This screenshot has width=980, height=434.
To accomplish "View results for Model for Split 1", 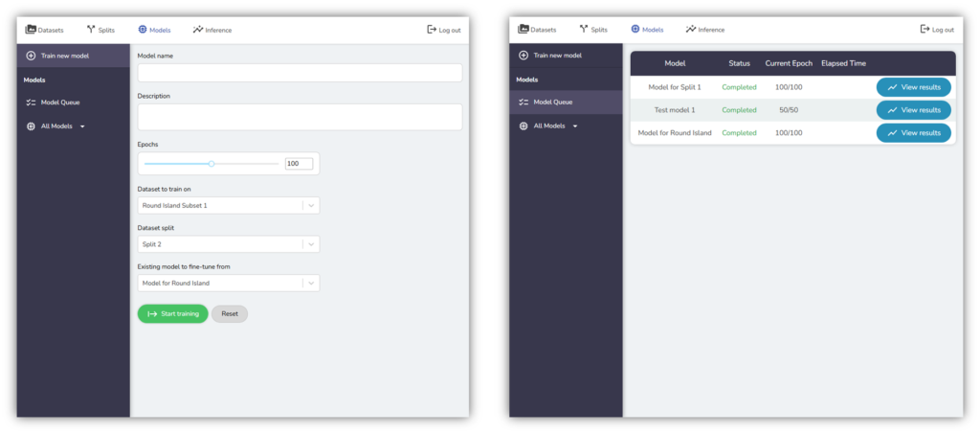I will (913, 87).
